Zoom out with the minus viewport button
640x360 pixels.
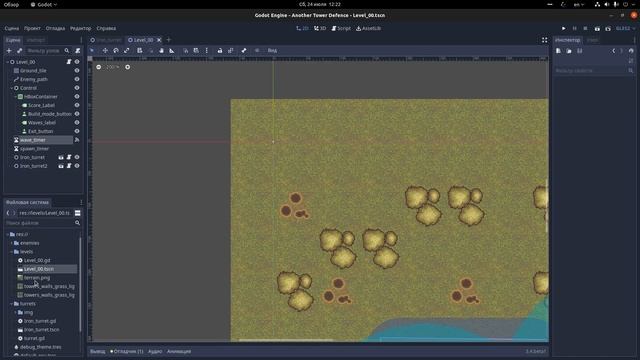coord(98,67)
